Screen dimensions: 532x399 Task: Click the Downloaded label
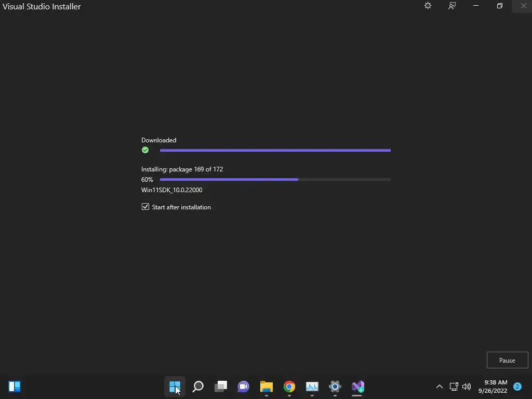[x=159, y=140]
